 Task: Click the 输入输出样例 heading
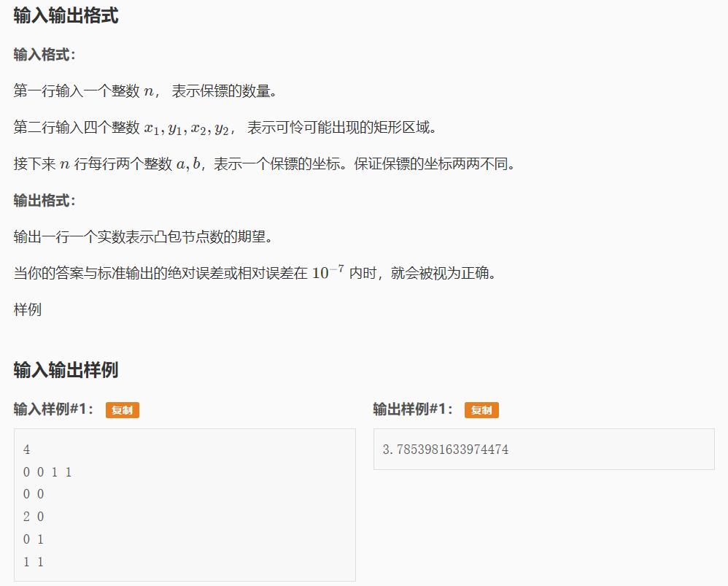pyautogui.click(x=66, y=370)
